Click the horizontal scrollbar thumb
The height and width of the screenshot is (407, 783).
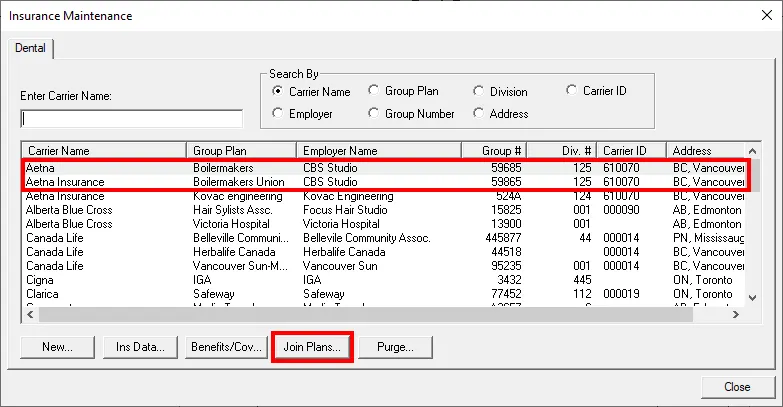pyautogui.click(x=366, y=315)
